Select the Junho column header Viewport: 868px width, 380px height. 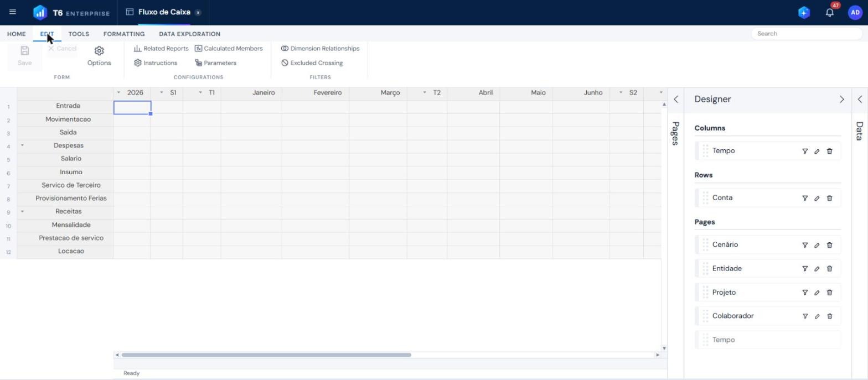coord(581,93)
